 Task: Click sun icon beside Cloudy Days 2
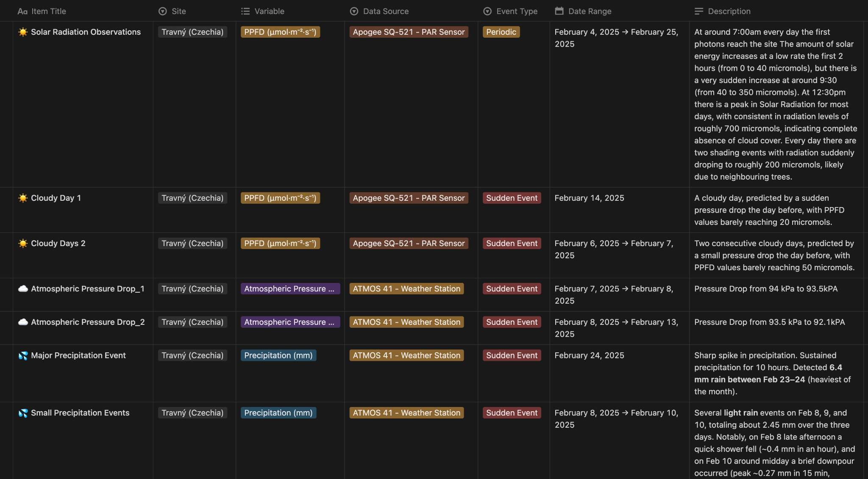(x=23, y=244)
